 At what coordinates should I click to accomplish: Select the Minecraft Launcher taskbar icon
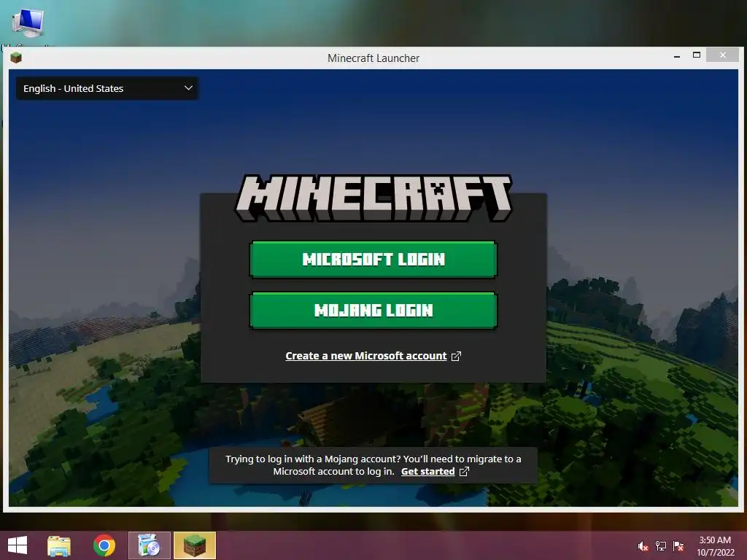tap(194, 545)
